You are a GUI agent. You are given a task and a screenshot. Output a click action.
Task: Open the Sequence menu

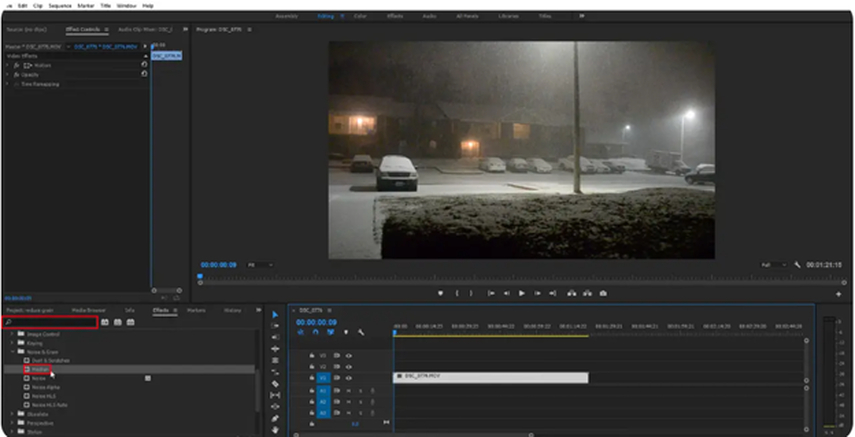tap(58, 5)
